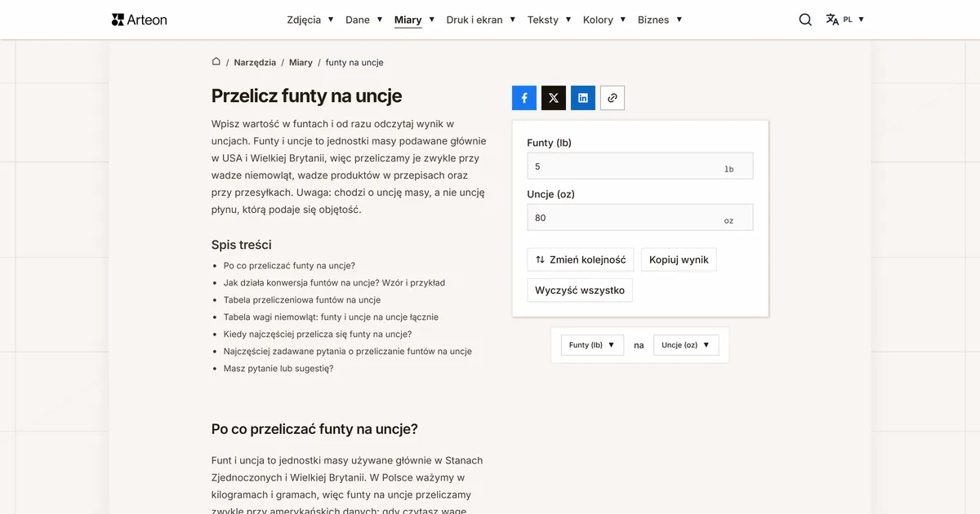Expand the Dane menu
This screenshot has height=514, width=980.
click(364, 20)
